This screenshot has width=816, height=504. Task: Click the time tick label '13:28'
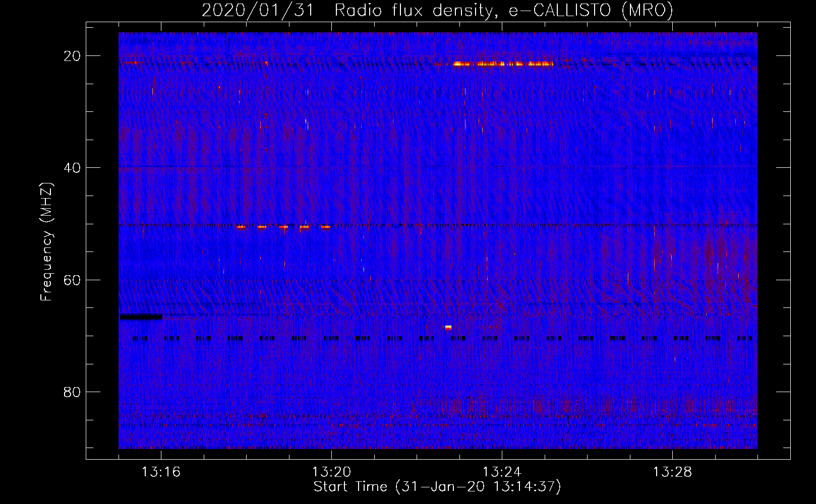(672, 472)
